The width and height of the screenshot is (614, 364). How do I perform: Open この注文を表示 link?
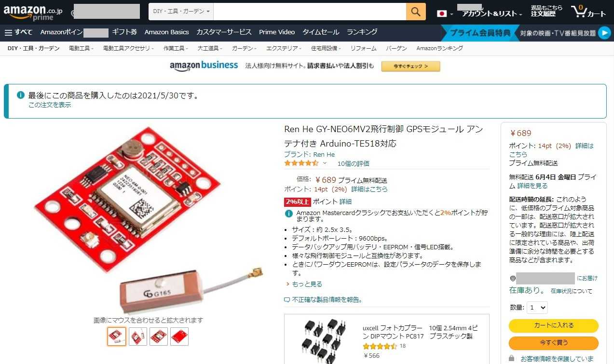tap(50, 105)
